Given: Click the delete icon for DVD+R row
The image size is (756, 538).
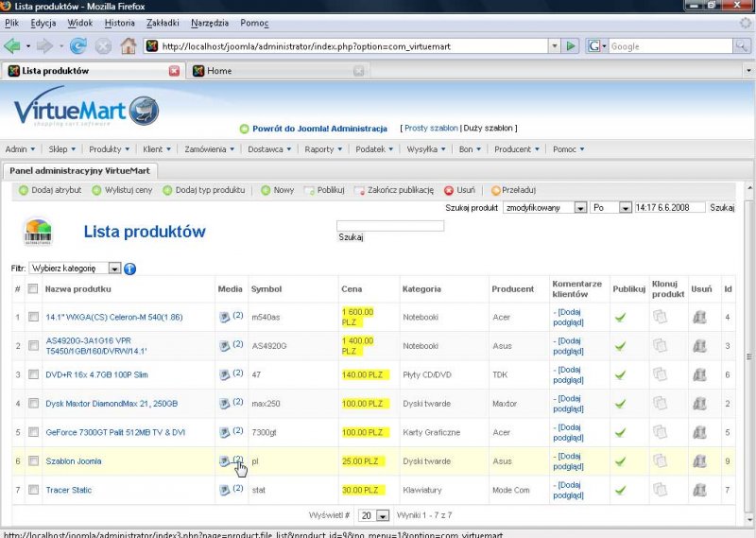Looking at the screenshot, I should click(x=699, y=374).
